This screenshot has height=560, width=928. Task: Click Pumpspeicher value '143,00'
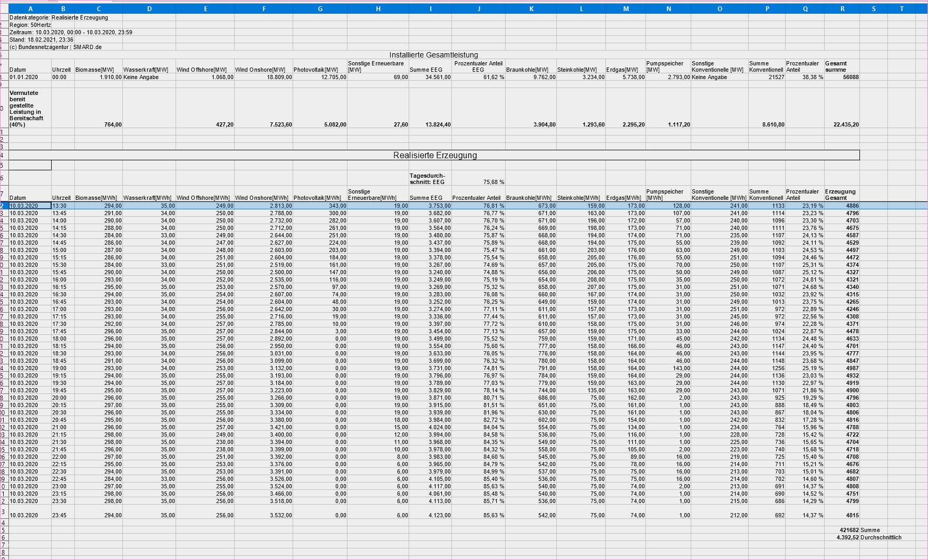click(668, 368)
